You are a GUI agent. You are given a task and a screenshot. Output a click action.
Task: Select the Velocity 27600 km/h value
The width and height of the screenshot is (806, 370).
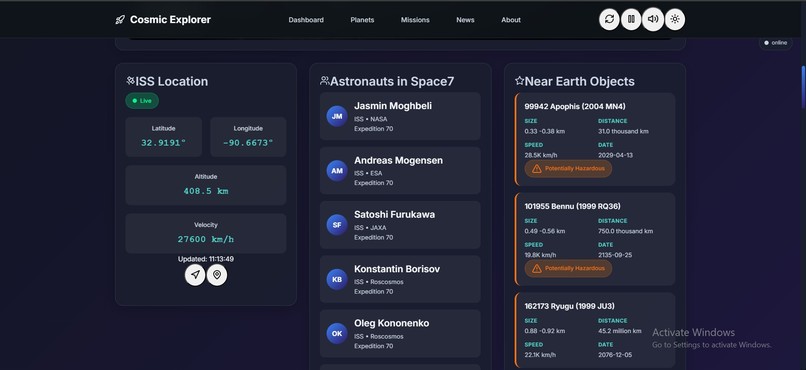[x=206, y=239]
